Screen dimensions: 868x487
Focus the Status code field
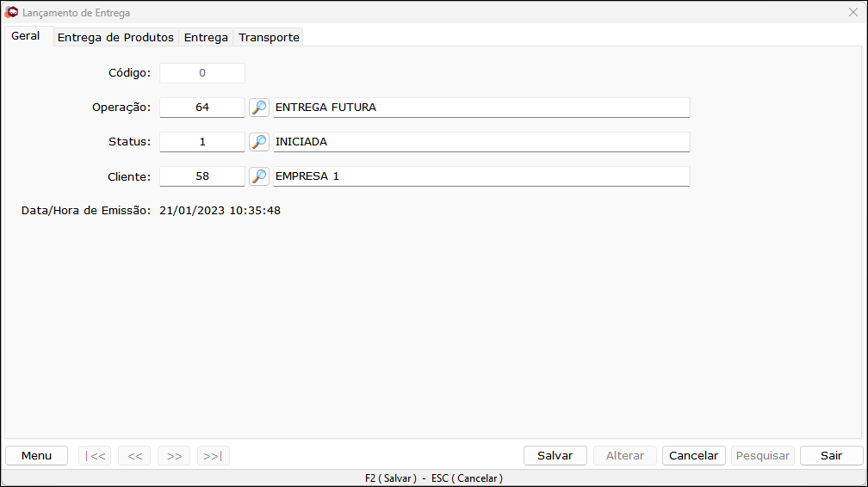coord(202,142)
